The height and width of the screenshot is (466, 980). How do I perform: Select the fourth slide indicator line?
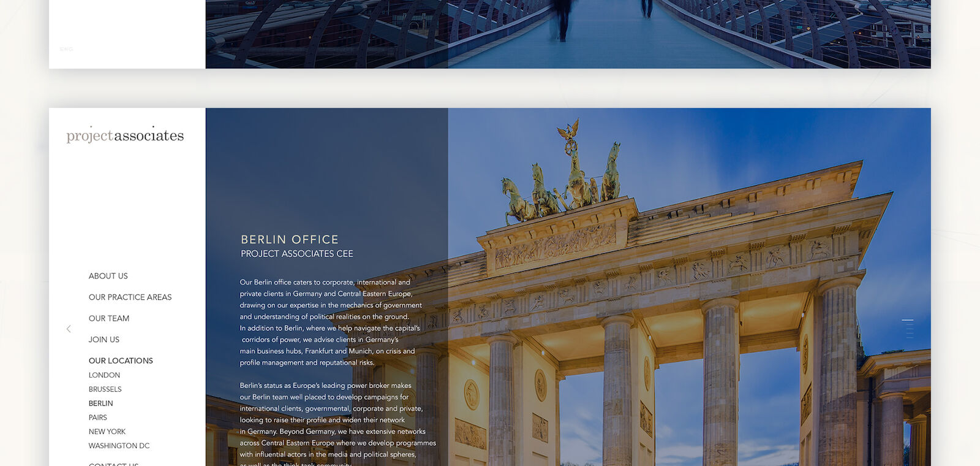(910, 333)
